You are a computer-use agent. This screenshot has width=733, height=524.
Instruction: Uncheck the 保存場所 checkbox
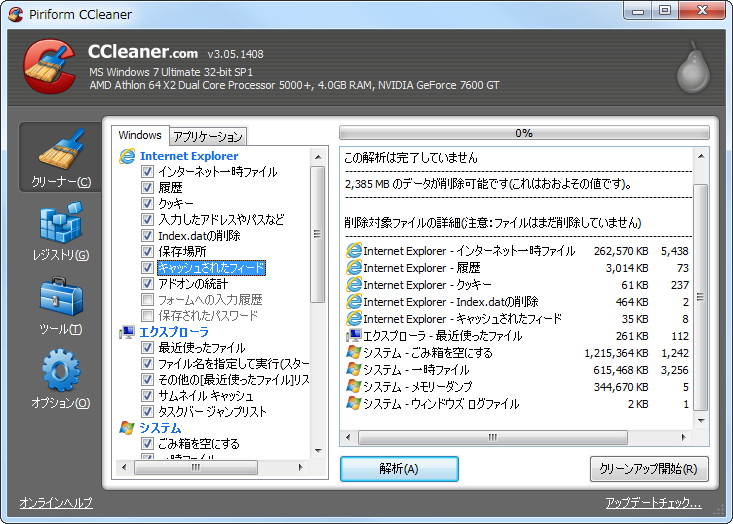[147, 251]
